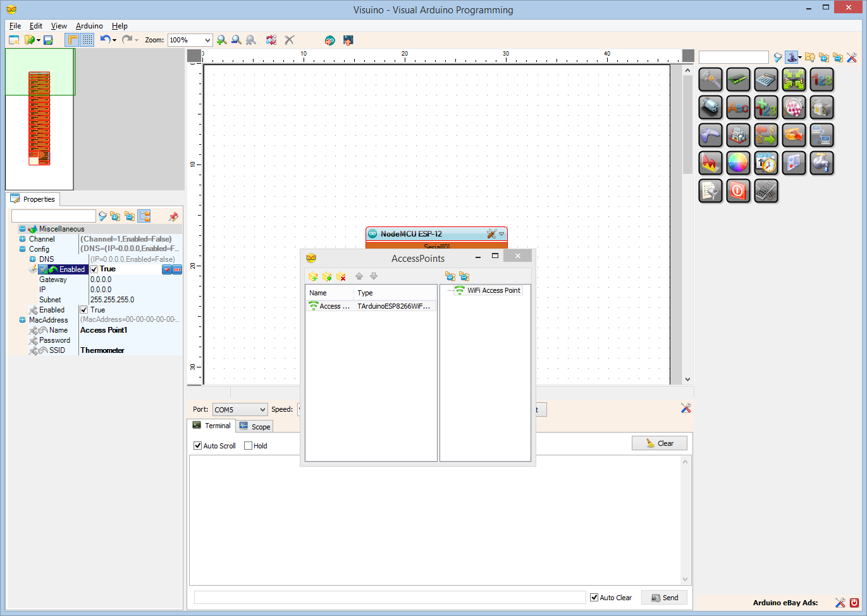Toggle the Auto Scroll checkbox

click(197, 446)
